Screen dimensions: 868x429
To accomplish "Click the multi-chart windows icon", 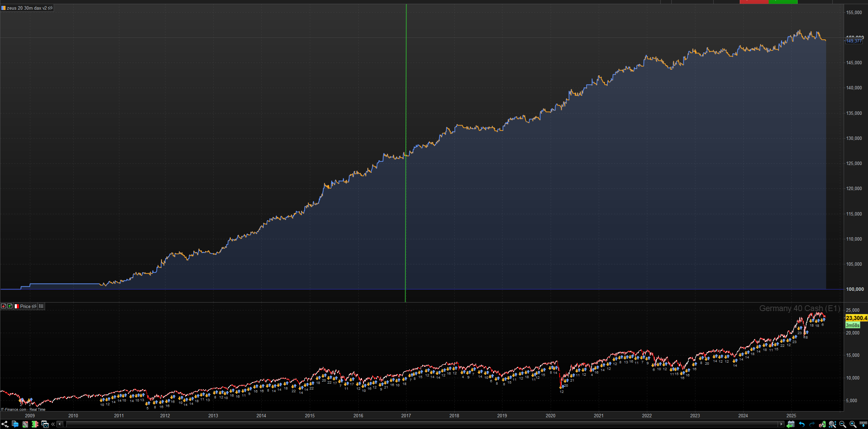I will click(45, 424).
